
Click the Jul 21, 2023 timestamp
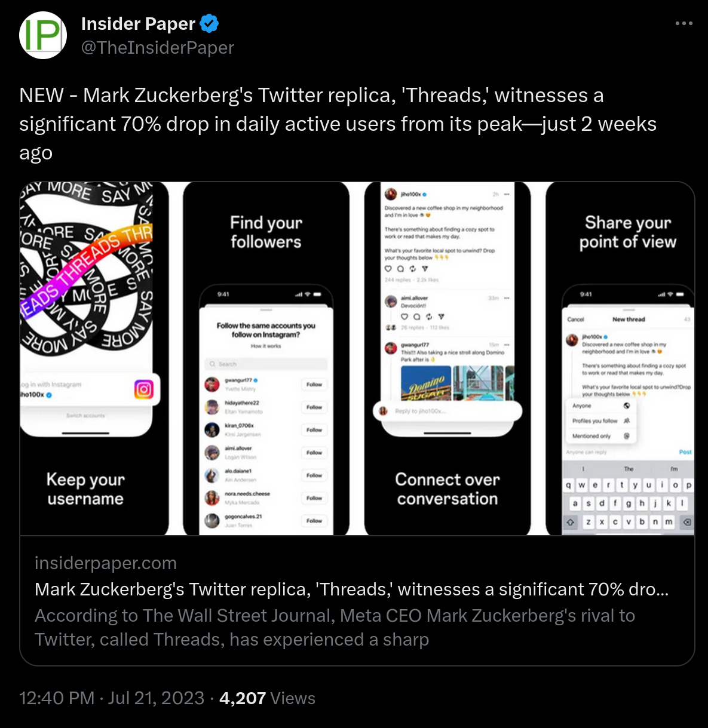pos(156,698)
